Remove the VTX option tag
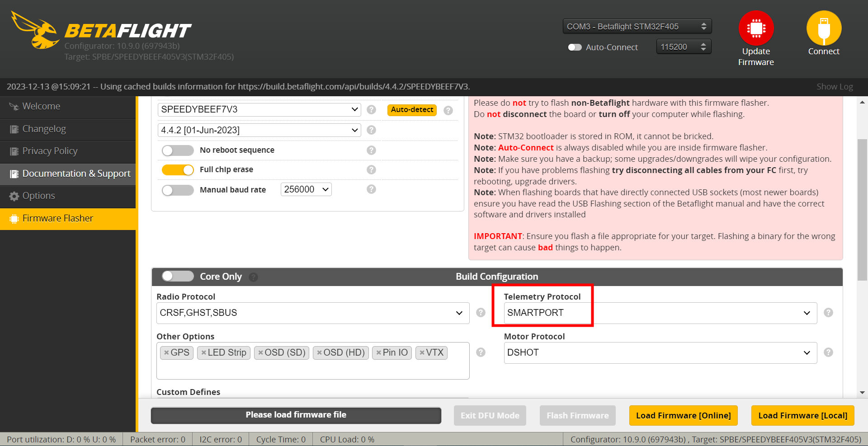Viewport: 868px width, 446px height. pos(422,353)
